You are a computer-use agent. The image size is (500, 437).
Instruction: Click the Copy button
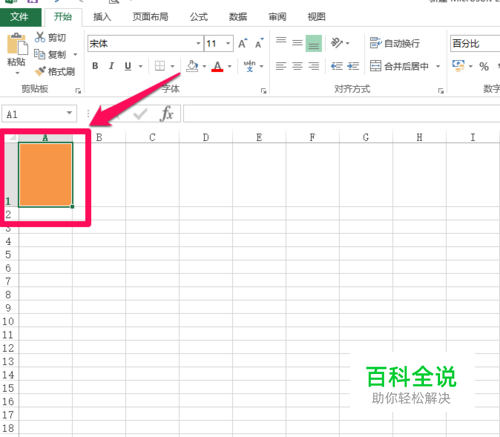50,54
